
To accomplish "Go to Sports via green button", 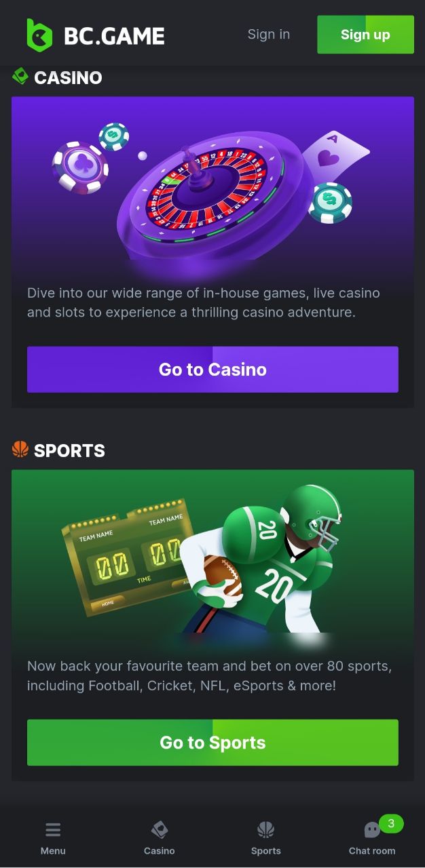I will click(212, 743).
